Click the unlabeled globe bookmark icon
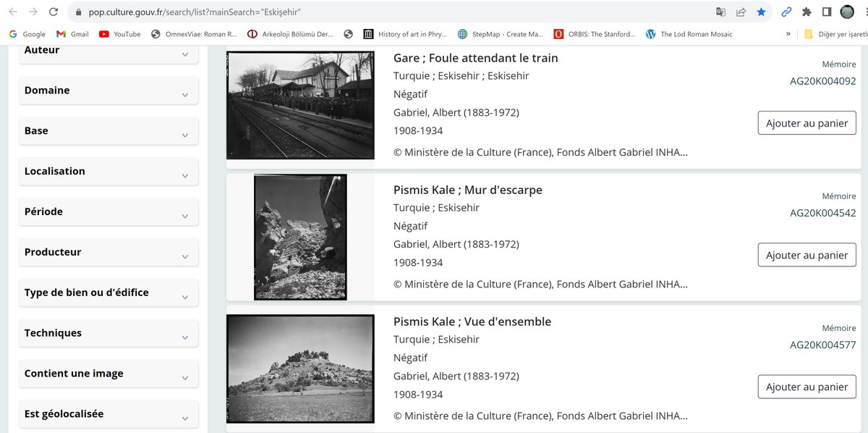The image size is (868, 433). click(x=349, y=34)
